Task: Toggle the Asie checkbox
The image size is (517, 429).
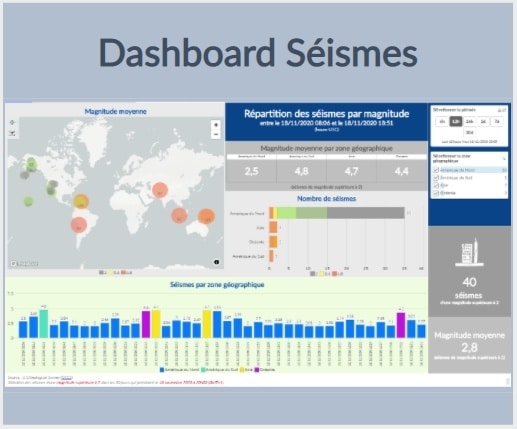Action: 436,185
